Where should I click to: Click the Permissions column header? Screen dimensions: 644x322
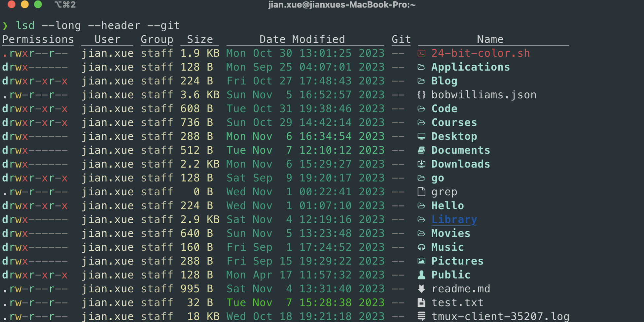[x=38, y=39]
